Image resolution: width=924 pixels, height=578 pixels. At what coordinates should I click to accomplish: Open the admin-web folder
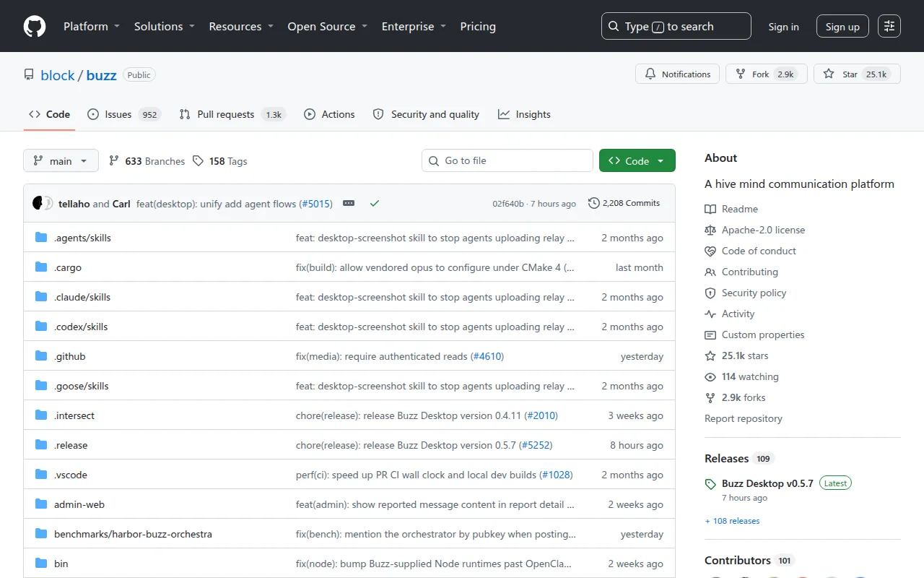[79, 504]
